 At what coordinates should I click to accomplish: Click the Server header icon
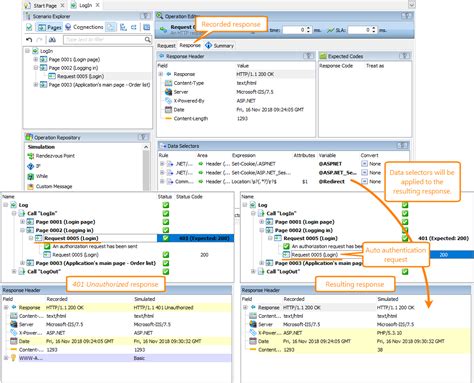168,92
